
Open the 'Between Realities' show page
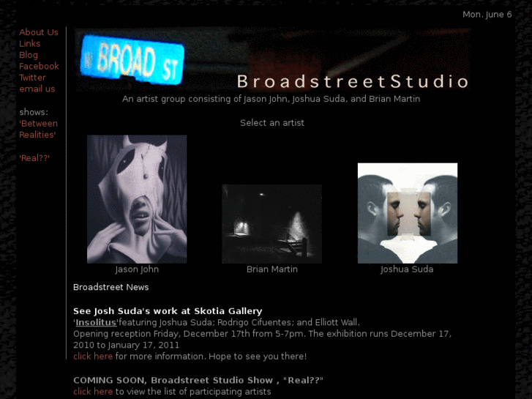click(38, 129)
